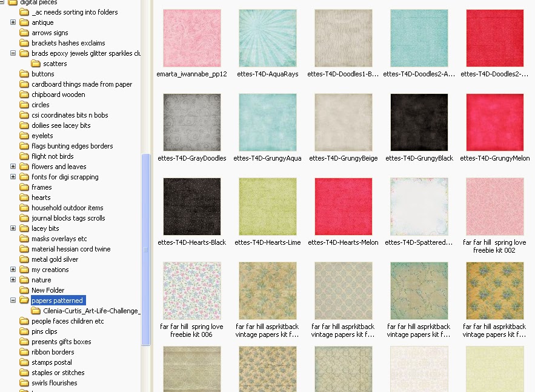Expand the my creations folder
Screen dimensions: 535x392
click(13, 270)
